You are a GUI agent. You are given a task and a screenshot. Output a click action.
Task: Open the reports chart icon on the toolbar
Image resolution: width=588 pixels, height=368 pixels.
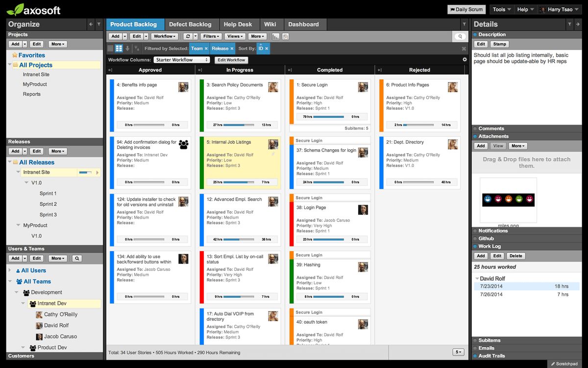[x=276, y=36]
